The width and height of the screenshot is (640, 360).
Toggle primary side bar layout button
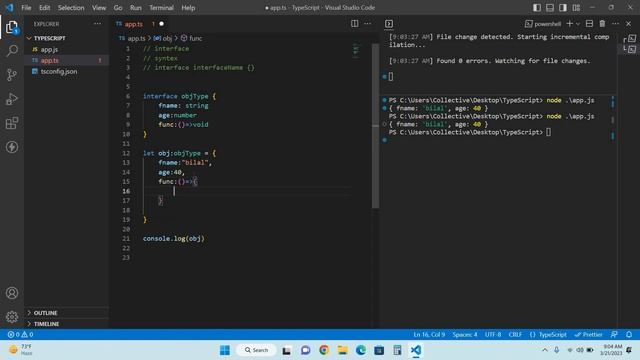coord(537,7)
